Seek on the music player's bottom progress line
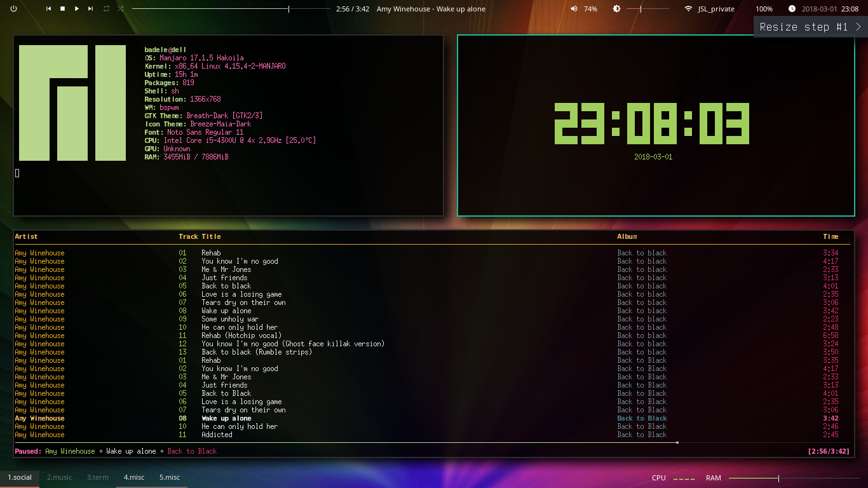The image size is (868, 488). [x=432, y=442]
